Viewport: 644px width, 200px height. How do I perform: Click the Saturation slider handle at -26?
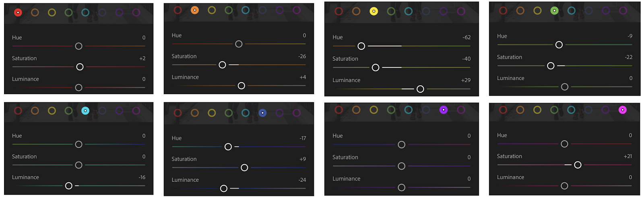tap(222, 65)
